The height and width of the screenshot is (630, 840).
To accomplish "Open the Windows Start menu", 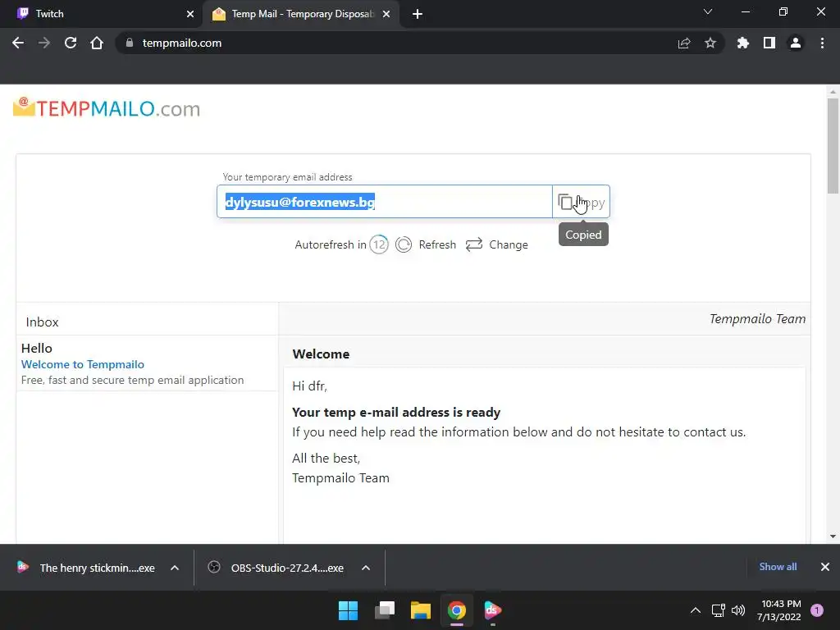I will [348, 610].
